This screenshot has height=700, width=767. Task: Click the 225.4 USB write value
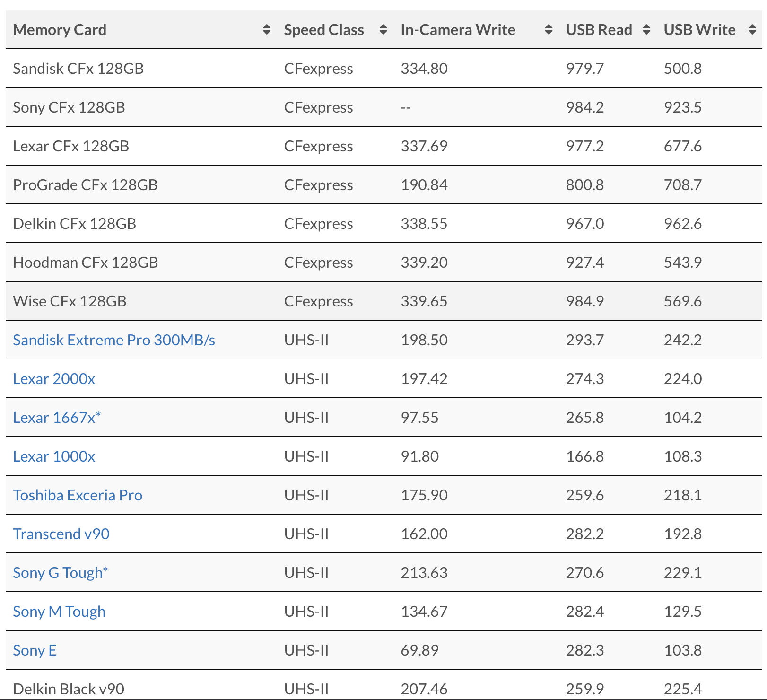click(x=683, y=689)
